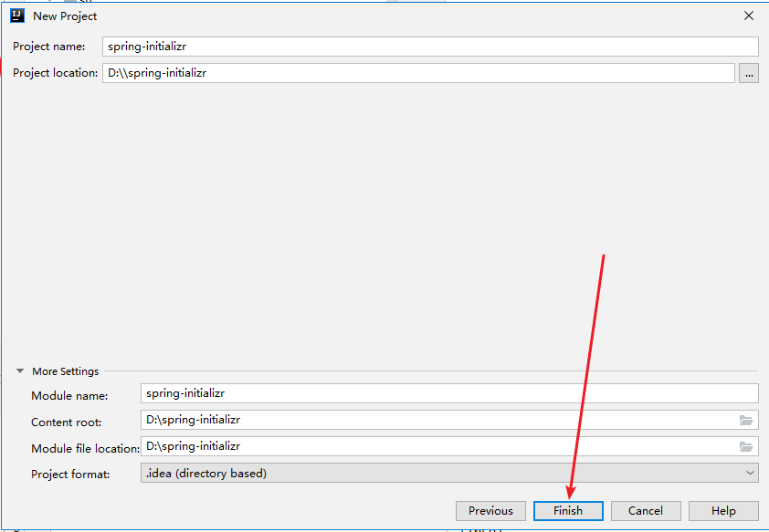Viewport: 769px width, 532px height.
Task: Cancel the New Project dialog
Action: (x=646, y=511)
